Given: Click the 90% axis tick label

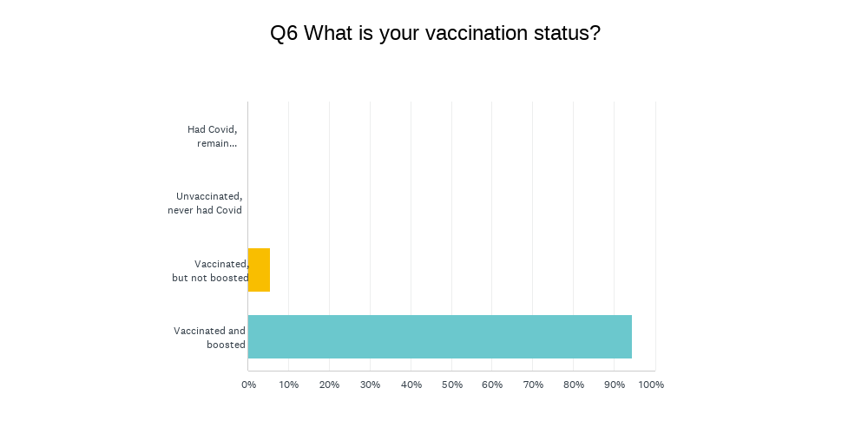Looking at the screenshot, I should tap(615, 385).
